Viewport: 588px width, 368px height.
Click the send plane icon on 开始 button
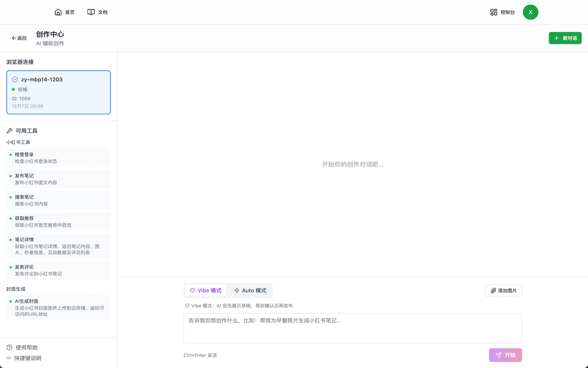(x=498, y=355)
